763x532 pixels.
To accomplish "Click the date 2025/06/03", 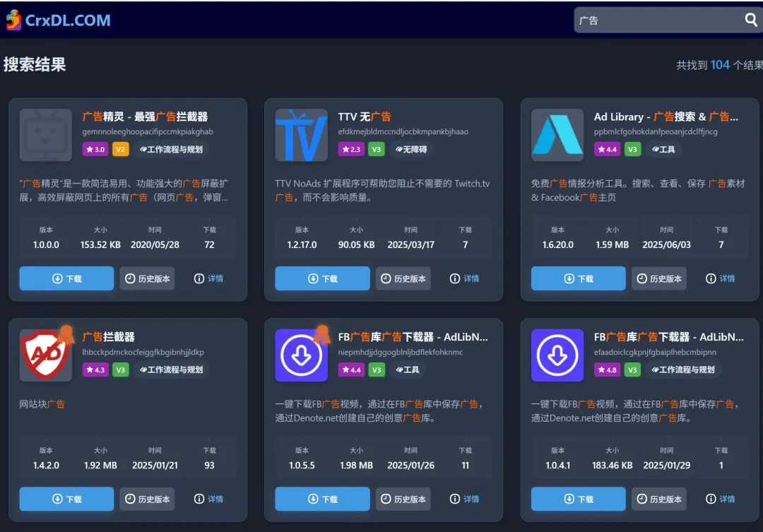I will (667, 245).
